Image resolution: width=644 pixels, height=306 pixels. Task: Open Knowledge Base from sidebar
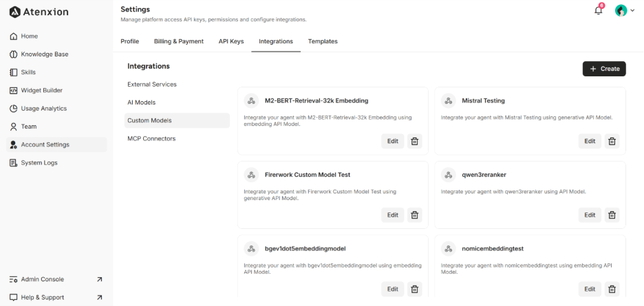(x=56, y=54)
